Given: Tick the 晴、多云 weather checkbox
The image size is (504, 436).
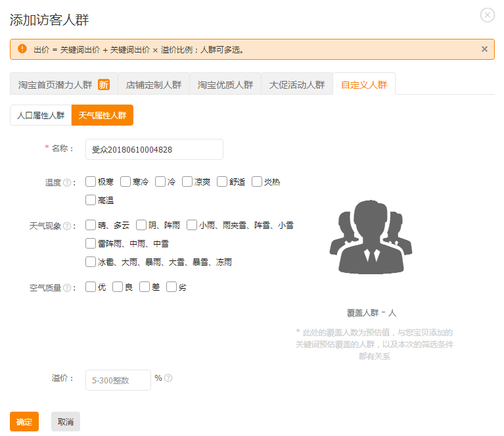Looking at the screenshot, I should [91, 226].
